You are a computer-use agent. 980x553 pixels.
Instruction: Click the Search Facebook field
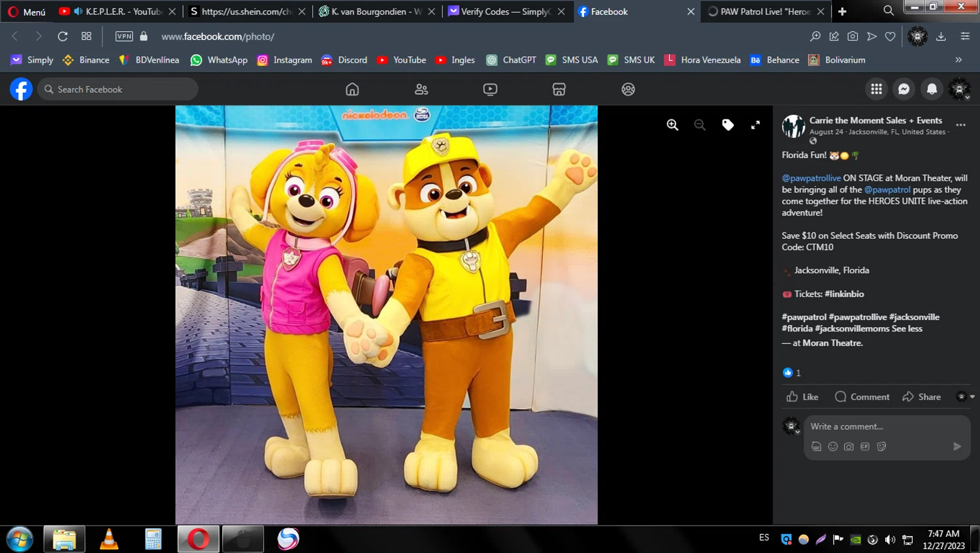coord(118,89)
